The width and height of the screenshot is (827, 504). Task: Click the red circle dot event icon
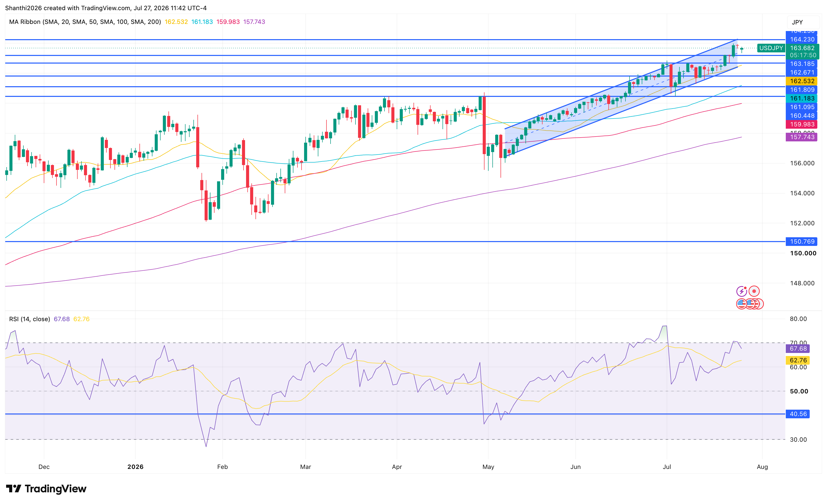coord(754,291)
